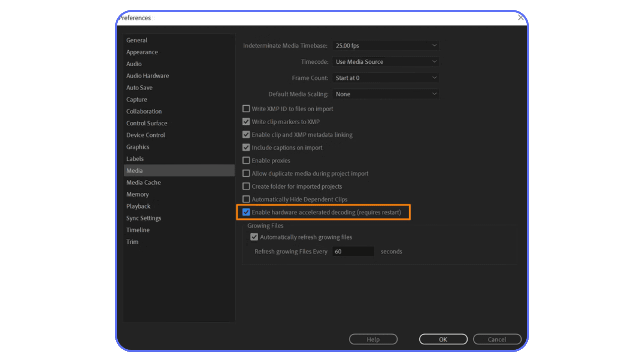The height and width of the screenshot is (362, 644).
Task: Open the Timecode dropdown
Action: (x=385, y=62)
